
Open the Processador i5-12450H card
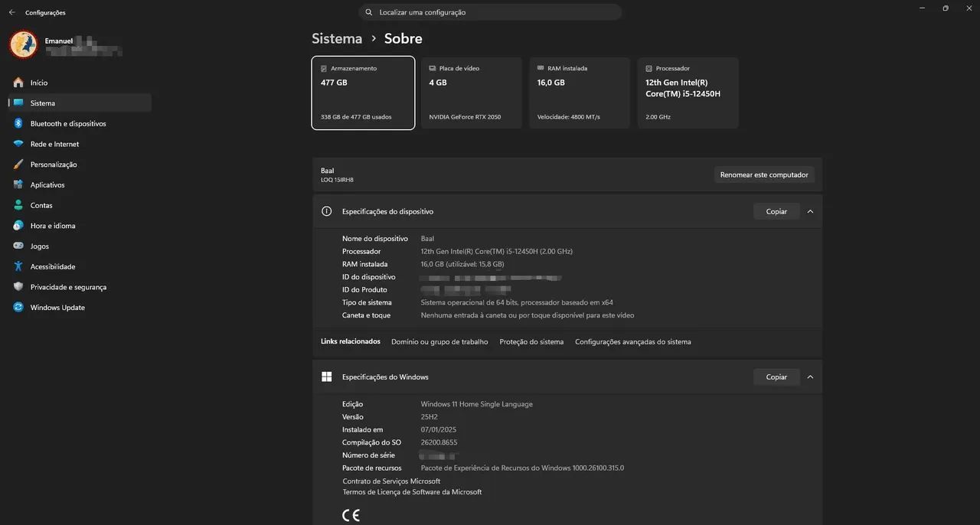(688, 93)
